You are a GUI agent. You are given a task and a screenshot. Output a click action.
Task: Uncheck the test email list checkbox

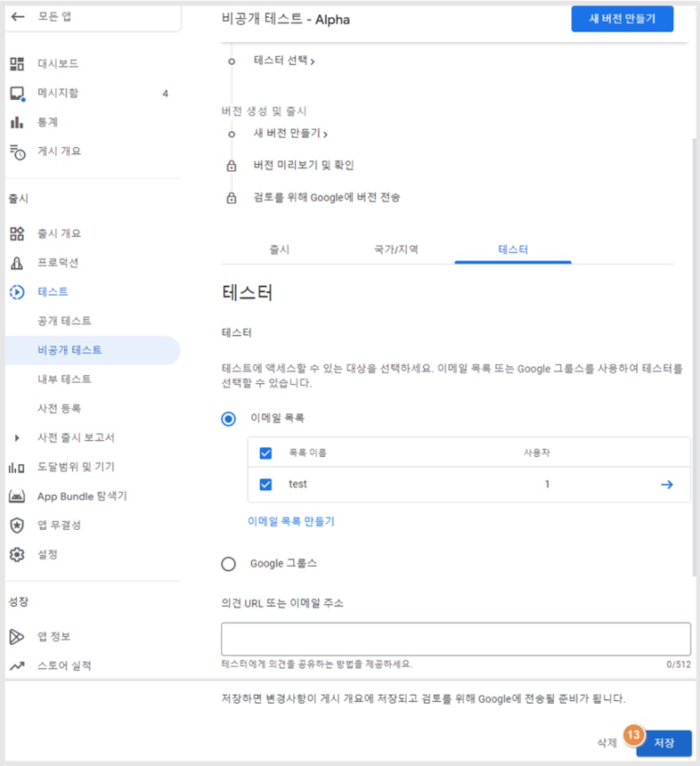pos(266,485)
